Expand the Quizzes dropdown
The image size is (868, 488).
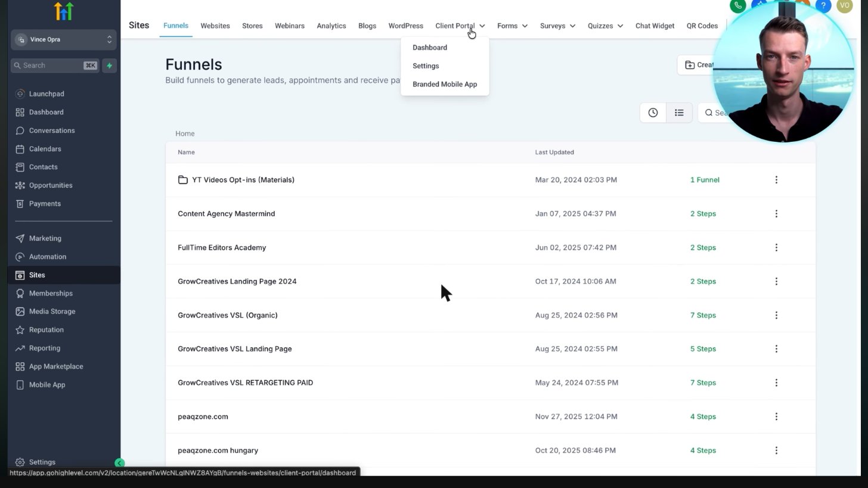point(605,26)
